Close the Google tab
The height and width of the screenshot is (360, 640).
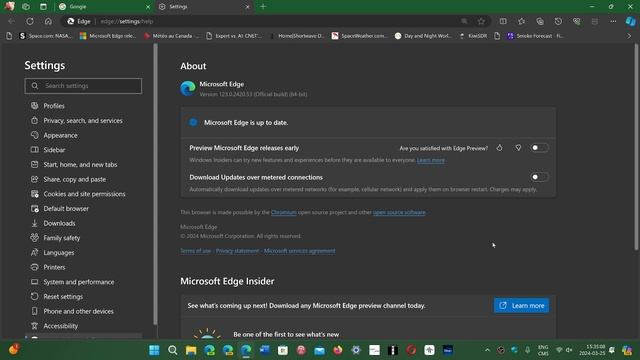148,7
